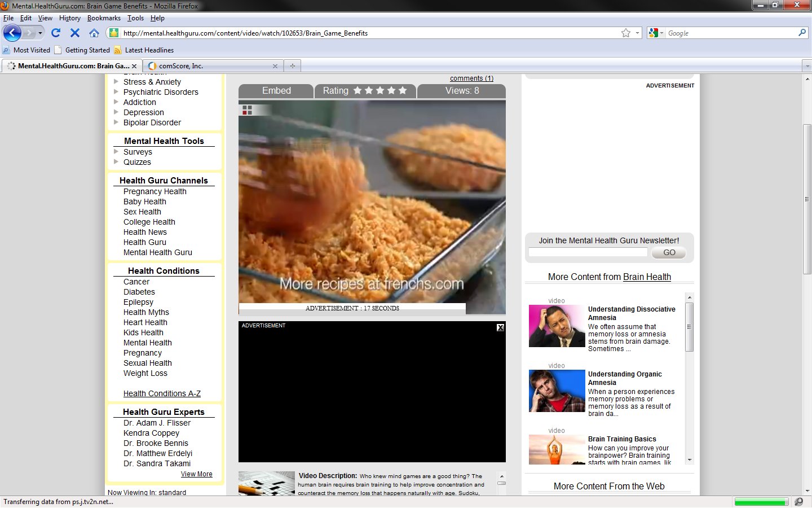Click the GO newsletter button

point(669,252)
